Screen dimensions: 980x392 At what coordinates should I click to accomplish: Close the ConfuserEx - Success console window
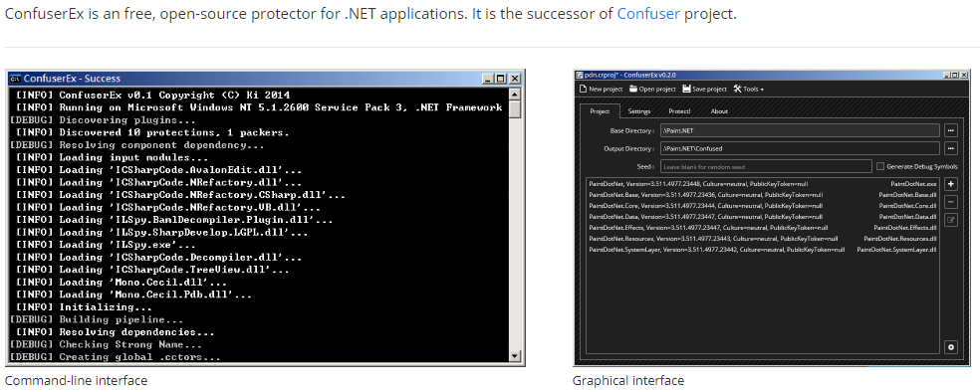pos(514,79)
